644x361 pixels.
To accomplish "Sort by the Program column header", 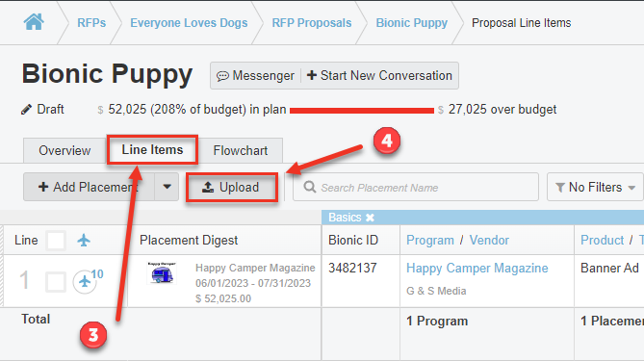I will [x=430, y=241].
